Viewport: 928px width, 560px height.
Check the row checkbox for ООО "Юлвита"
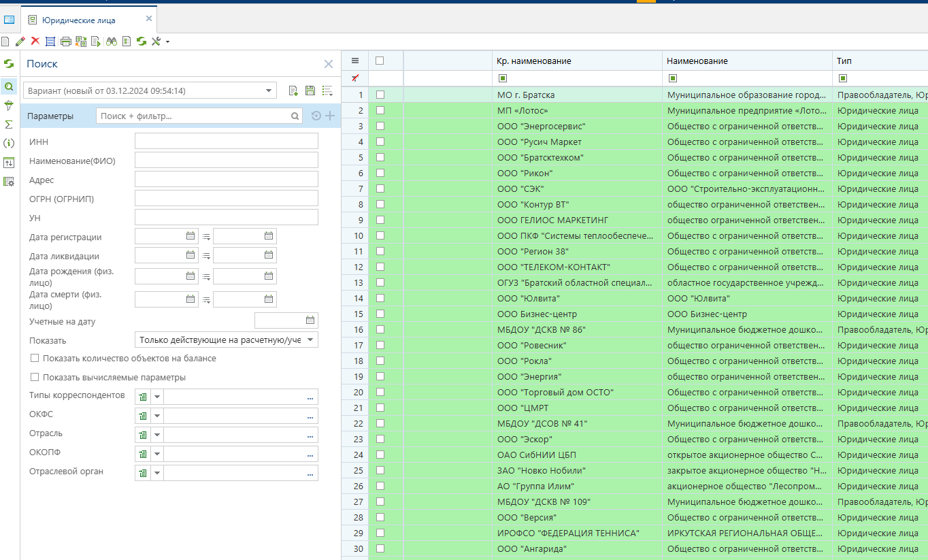(380, 298)
